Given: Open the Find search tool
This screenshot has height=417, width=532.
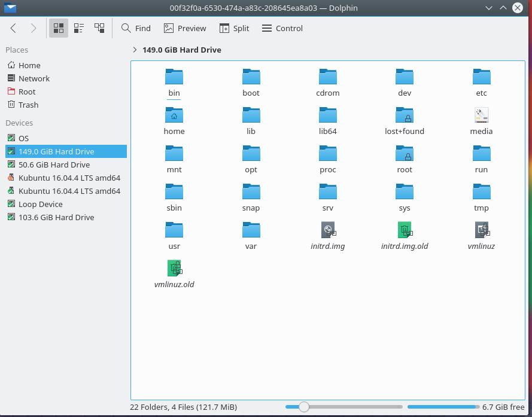Looking at the screenshot, I should (x=136, y=28).
